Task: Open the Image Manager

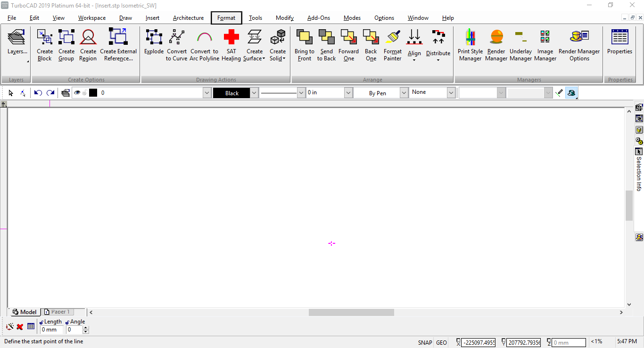Action: [x=545, y=45]
